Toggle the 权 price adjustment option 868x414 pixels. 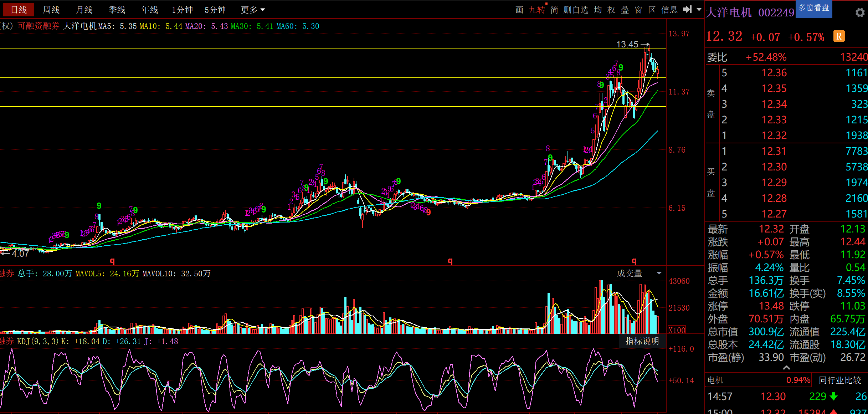[x=611, y=10]
